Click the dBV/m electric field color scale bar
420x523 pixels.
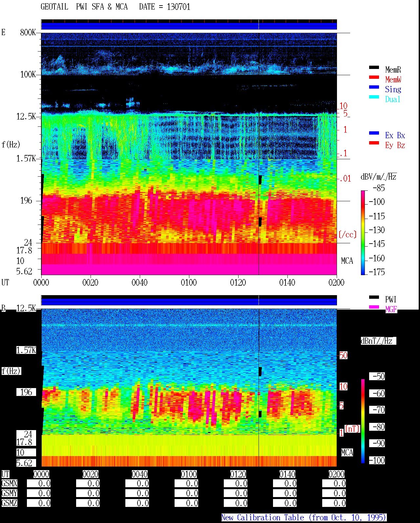tap(363, 232)
